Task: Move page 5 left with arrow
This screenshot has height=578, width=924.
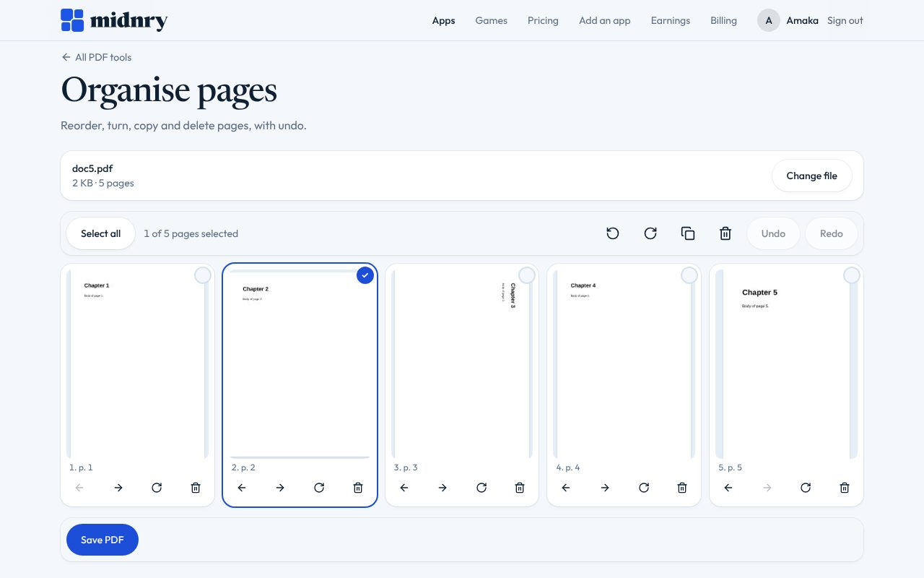Action: click(x=728, y=488)
